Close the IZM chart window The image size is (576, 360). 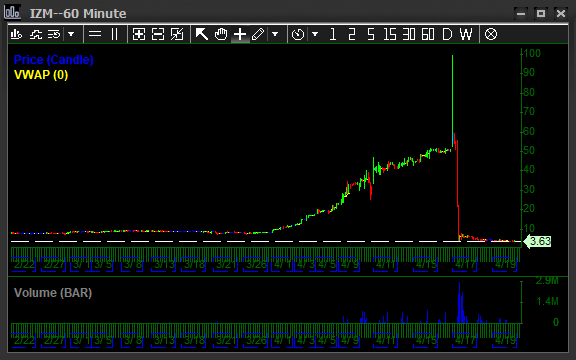click(x=561, y=14)
